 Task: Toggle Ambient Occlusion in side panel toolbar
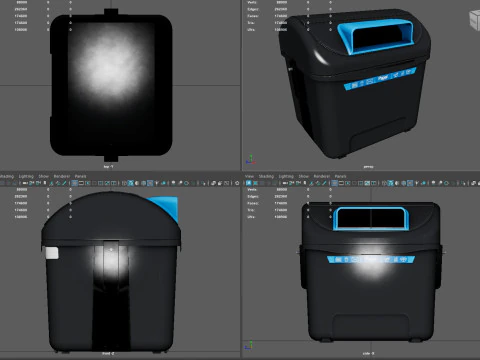[x=433, y=183]
